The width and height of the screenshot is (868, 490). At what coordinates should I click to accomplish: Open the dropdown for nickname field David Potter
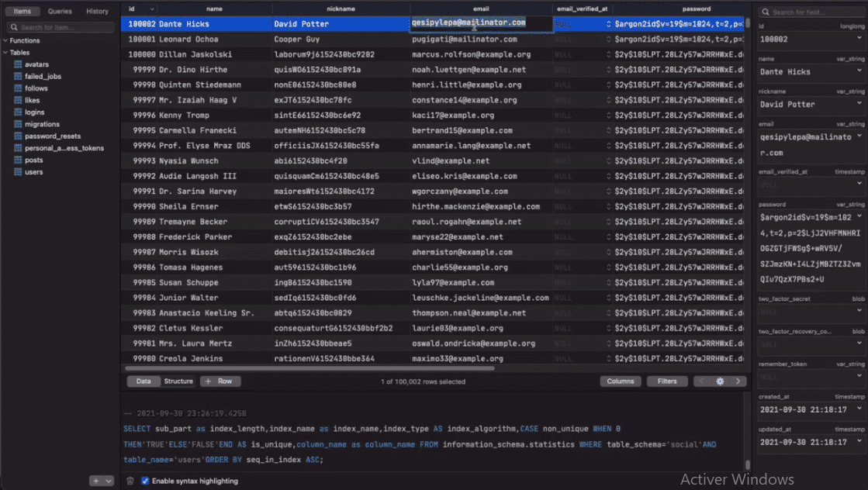[859, 103]
